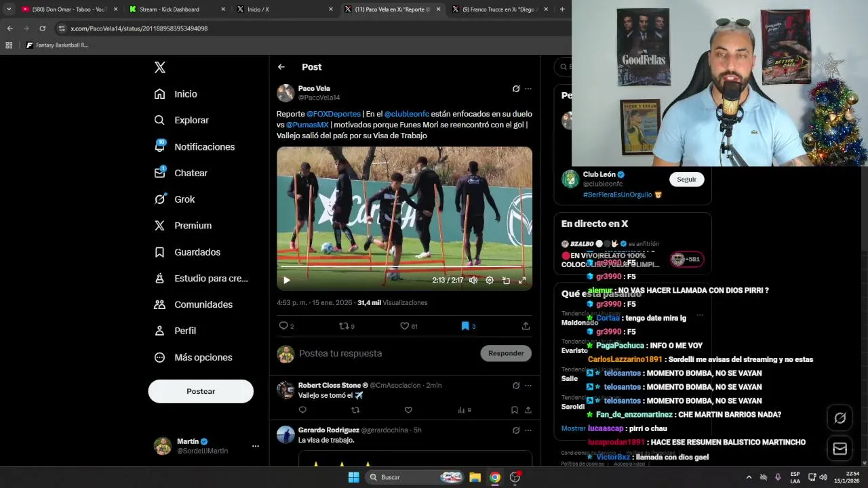Viewport: 868px width, 488px height.
Task: Click Grok icon on Paco Vela's post
Action: [x=516, y=89]
